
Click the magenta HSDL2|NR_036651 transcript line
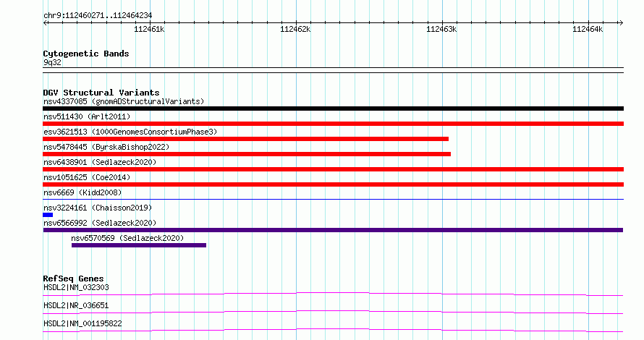coord(333,312)
